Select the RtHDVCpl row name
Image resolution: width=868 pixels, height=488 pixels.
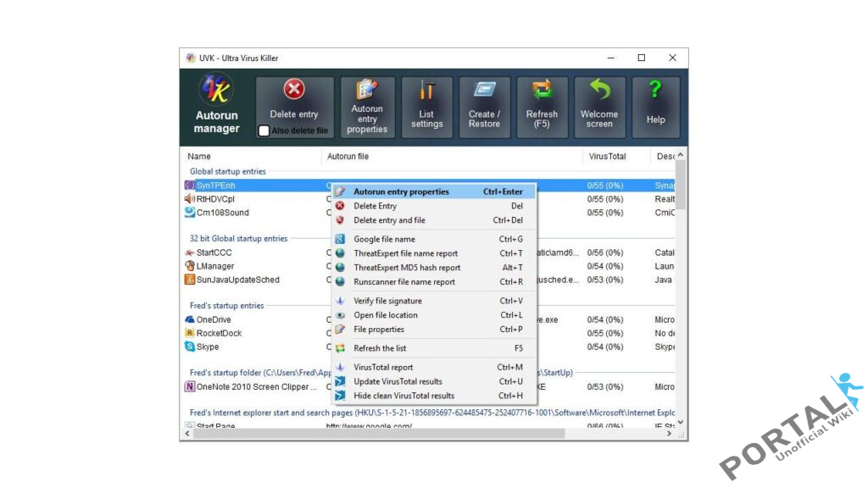tap(215, 199)
